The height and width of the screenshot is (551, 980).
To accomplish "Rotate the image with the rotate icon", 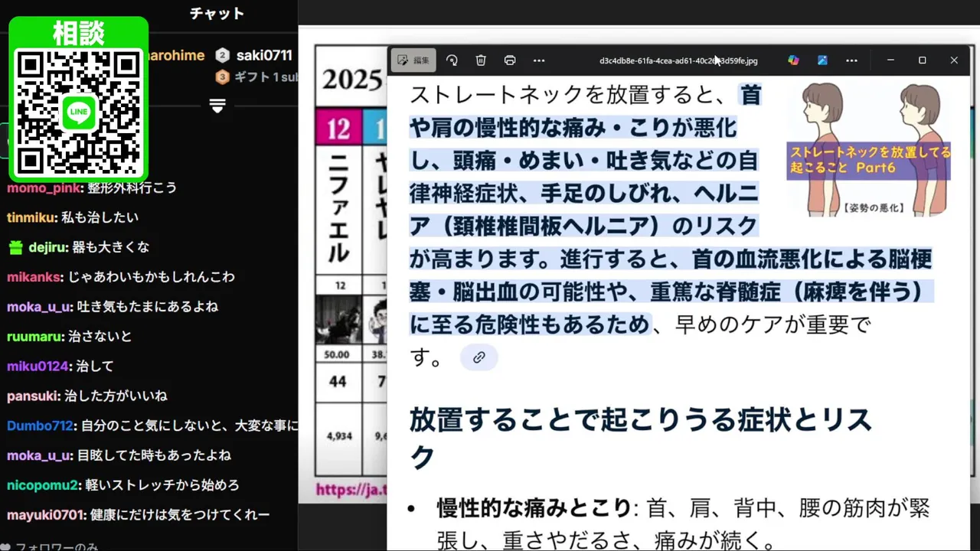I will [452, 60].
